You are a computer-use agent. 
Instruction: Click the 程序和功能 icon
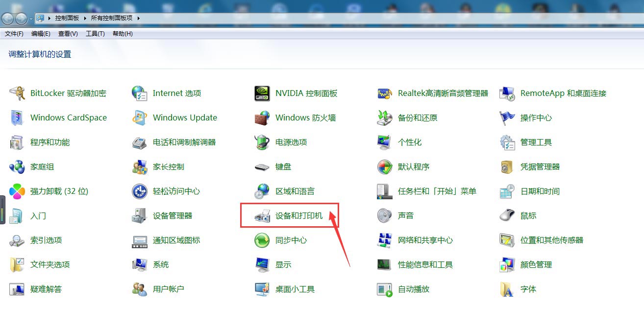click(17, 142)
